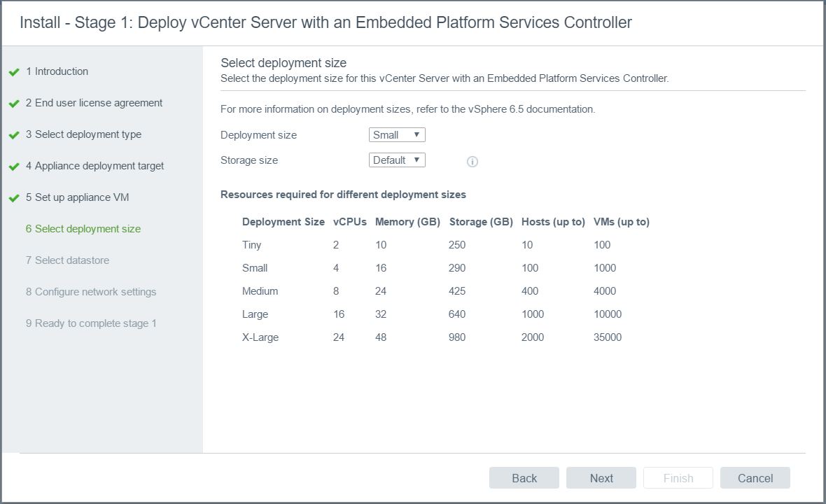Go to step 5 Set up appliance VM
Viewport: 826px width, 504px height.
coord(78,197)
